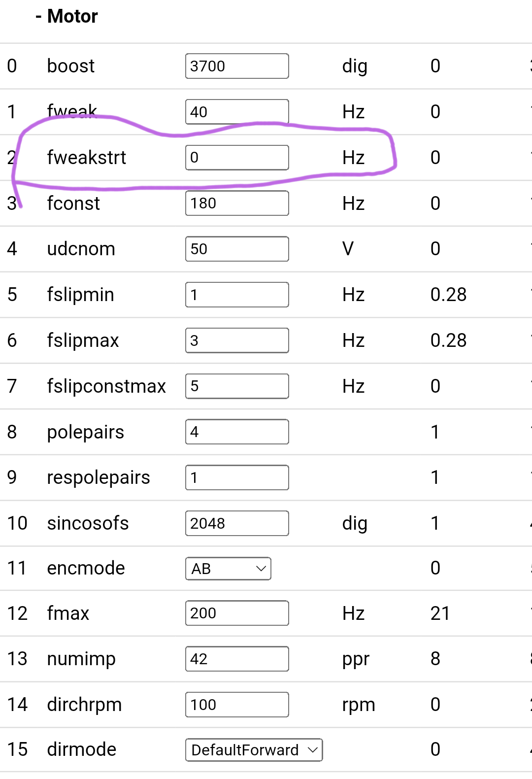Click the polepairs parameter label
532x779 pixels.
(86, 432)
